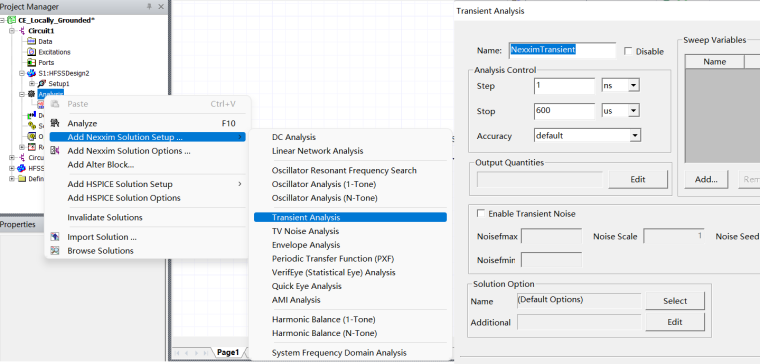Collapse the Analysis node
The width and height of the screenshot is (760, 364).
coord(22,94)
